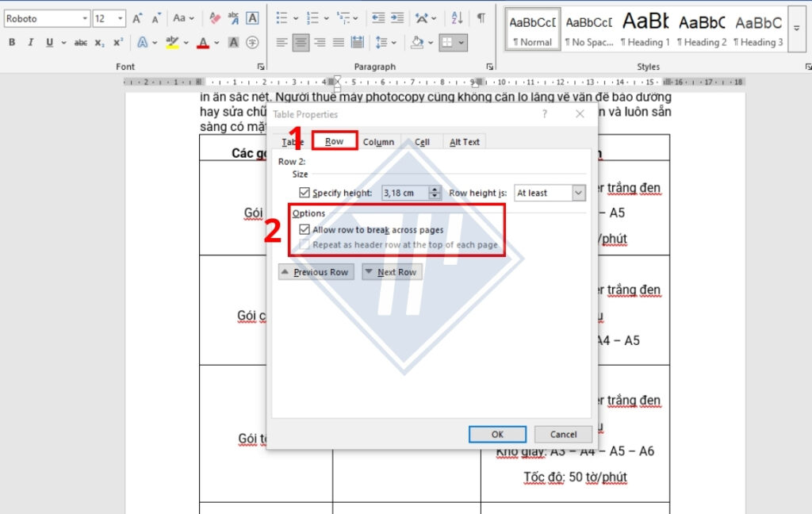Click Cancel in Table Properties
This screenshot has height=514, width=812.
564,434
